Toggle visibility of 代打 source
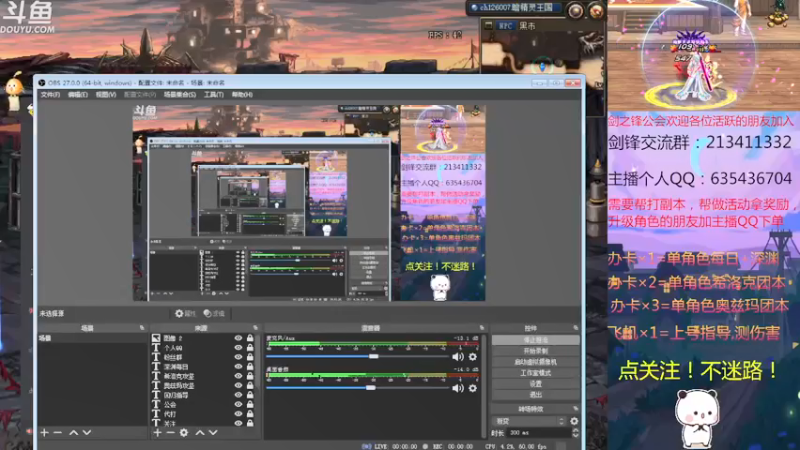800x450 pixels. click(238, 414)
